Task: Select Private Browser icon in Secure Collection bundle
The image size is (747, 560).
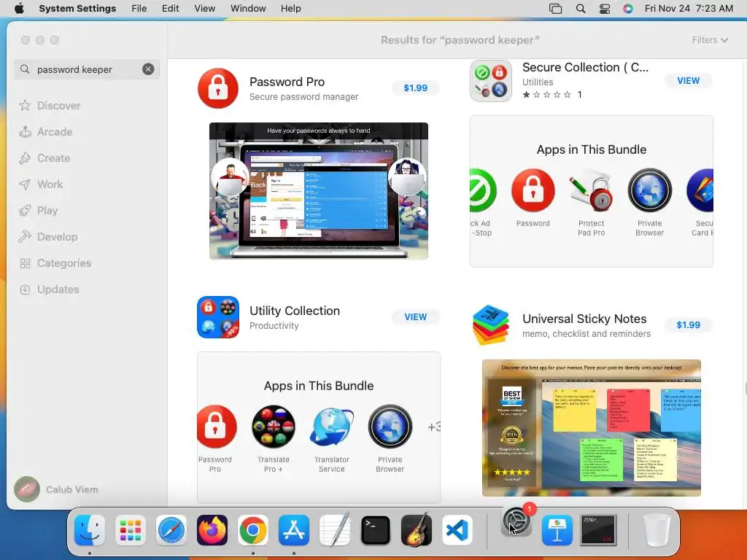Action: tap(649, 190)
